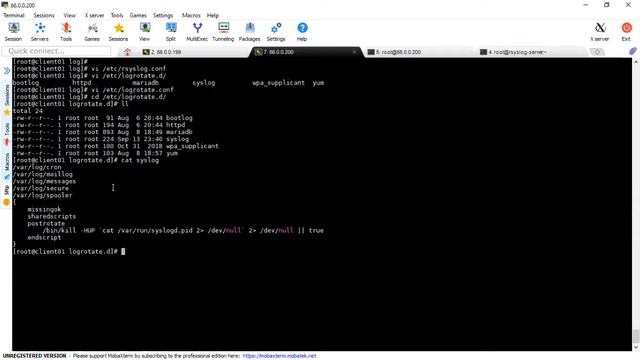This screenshot has height=360, width=640.
Task: Click the paperclip icon beside the tabs
Action: pyautogui.click(x=633, y=51)
